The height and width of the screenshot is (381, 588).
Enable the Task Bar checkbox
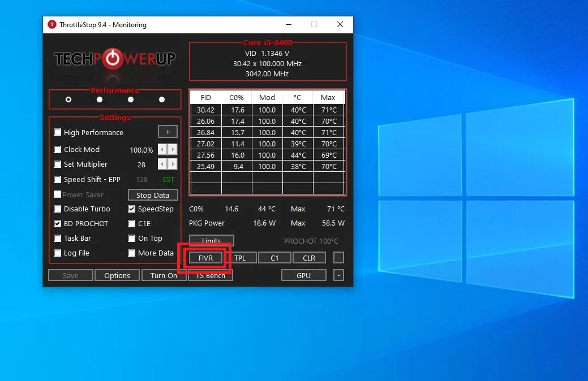tap(57, 238)
